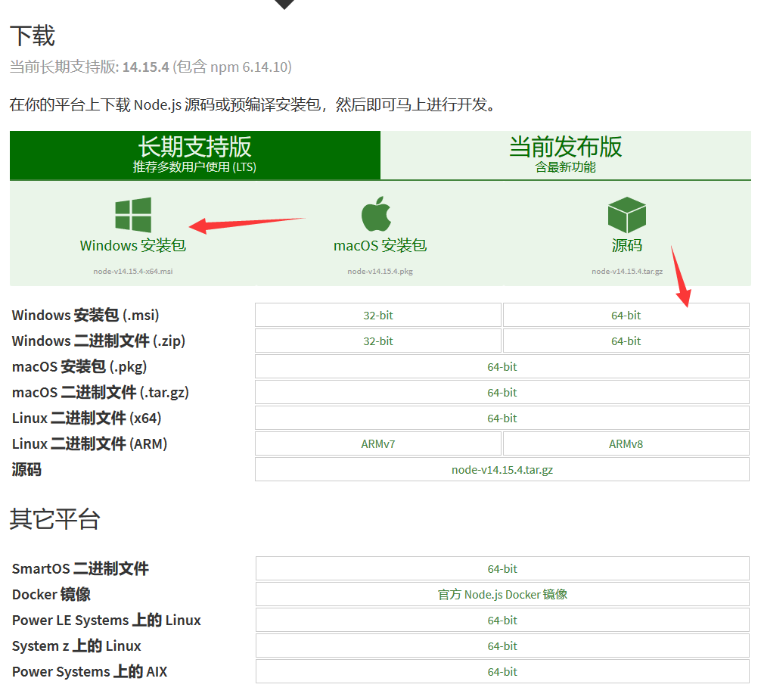
Task: Download 64-bit for System z 上的 Linux
Action: [502, 646]
